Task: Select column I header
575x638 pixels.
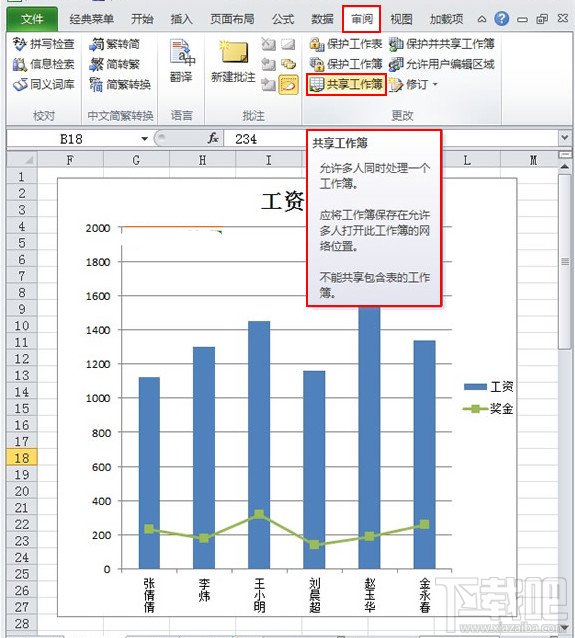Action: point(269,160)
